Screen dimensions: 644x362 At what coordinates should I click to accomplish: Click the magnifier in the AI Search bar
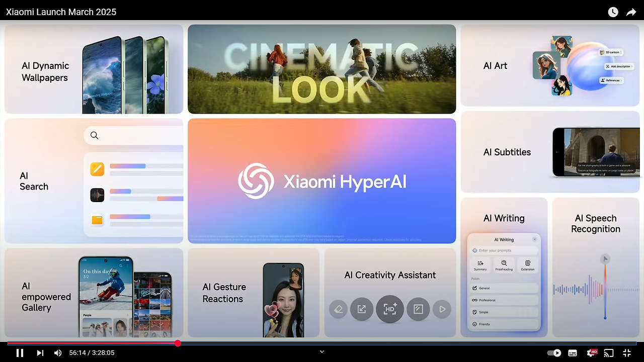(x=94, y=135)
